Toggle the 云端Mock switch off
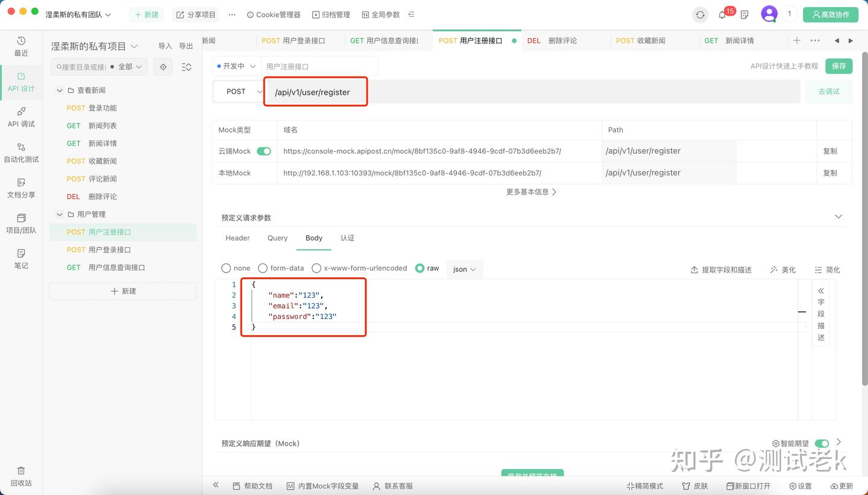 [x=263, y=151]
